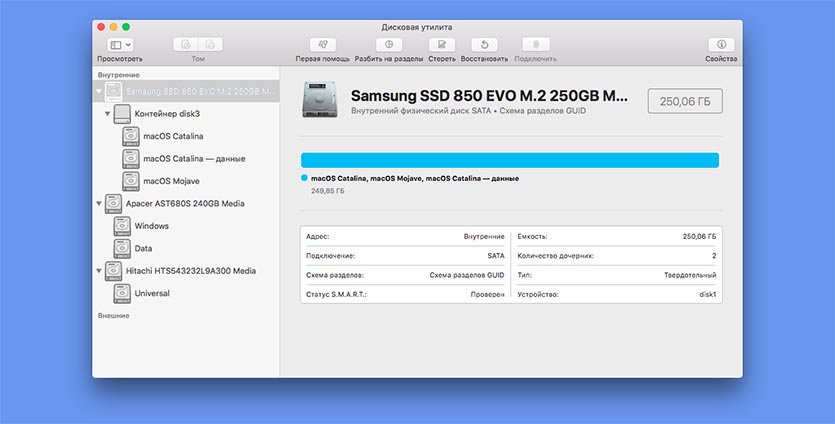Viewport: 835px width, 424px height.
Task: Click the macOS Mojave volume icon
Action: click(130, 181)
